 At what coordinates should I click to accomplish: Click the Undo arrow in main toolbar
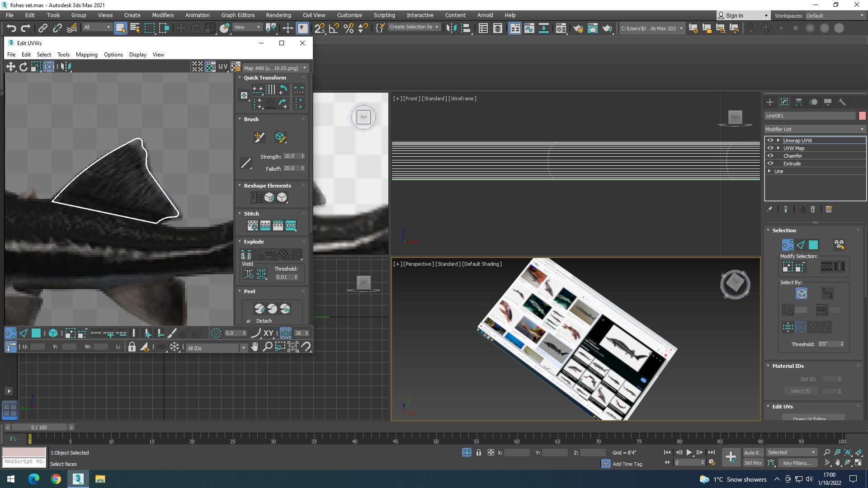pyautogui.click(x=11, y=28)
